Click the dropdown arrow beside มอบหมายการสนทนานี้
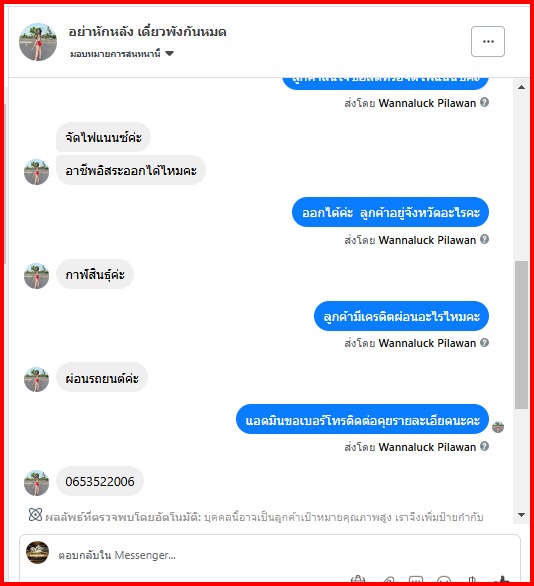 click(x=169, y=54)
